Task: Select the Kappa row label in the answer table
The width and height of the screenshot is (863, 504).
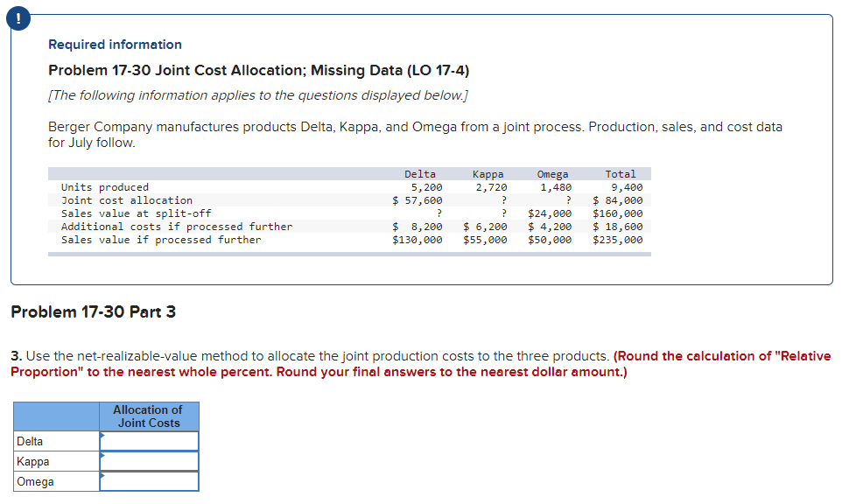Action: tap(31, 461)
